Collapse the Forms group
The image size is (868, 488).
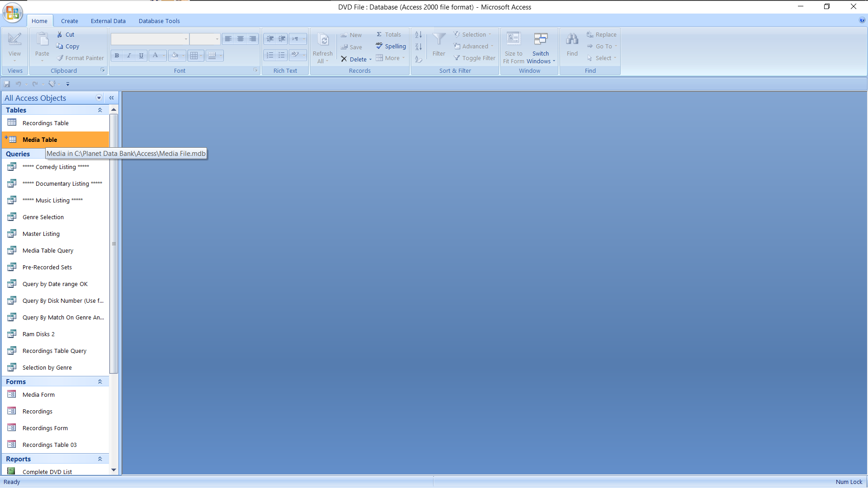(100, 382)
